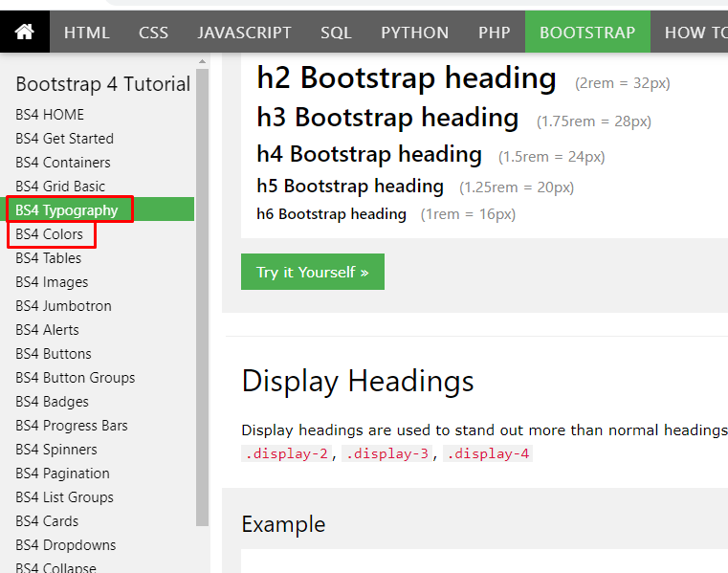This screenshot has height=573, width=728.
Task: Open BS4 Button Groups sidebar link
Action: pyautogui.click(x=76, y=378)
